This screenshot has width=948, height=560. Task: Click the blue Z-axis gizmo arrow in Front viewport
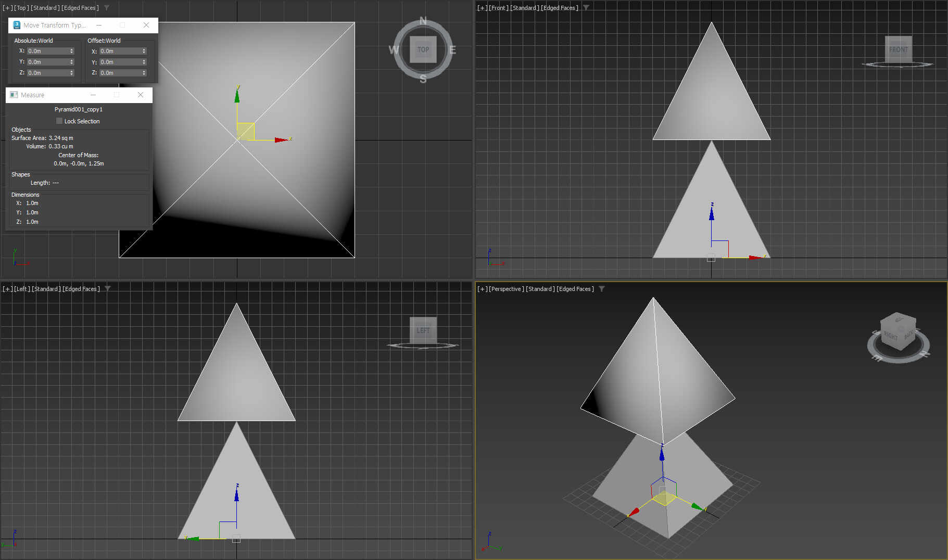click(x=711, y=213)
